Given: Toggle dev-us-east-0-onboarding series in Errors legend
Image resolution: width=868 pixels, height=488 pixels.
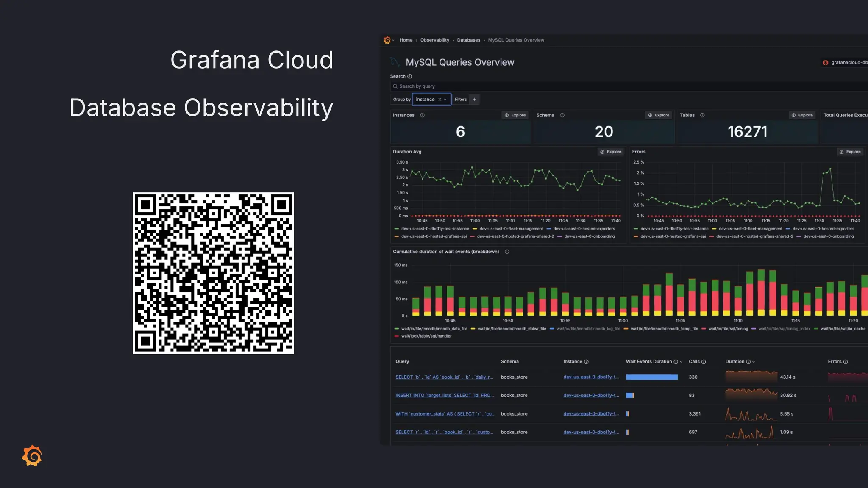Looking at the screenshot, I should click(x=829, y=236).
